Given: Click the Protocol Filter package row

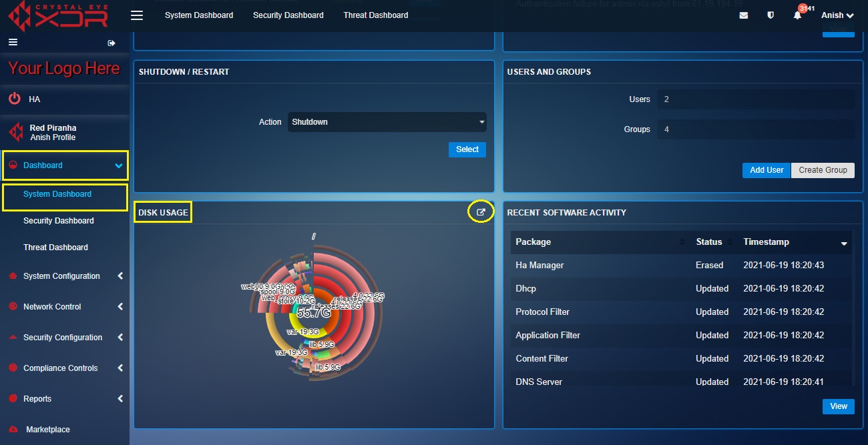Looking at the screenshot, I should (x=681, y=312).
